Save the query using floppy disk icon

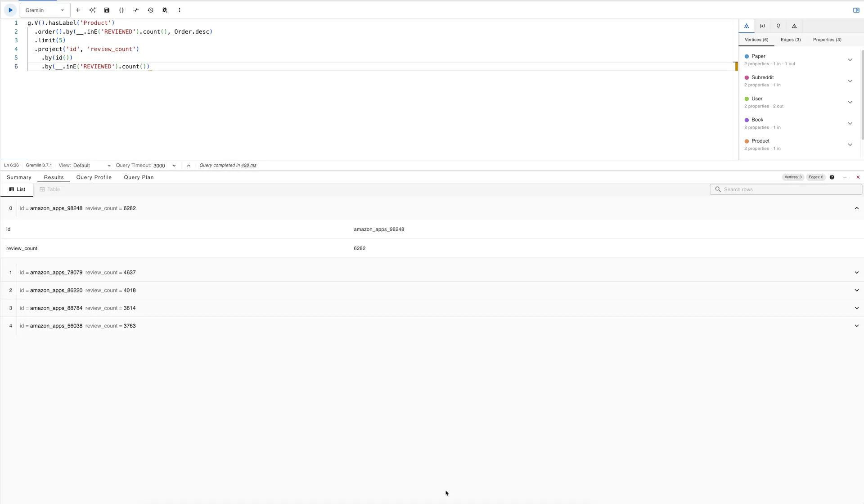click(x=107, y=10)
